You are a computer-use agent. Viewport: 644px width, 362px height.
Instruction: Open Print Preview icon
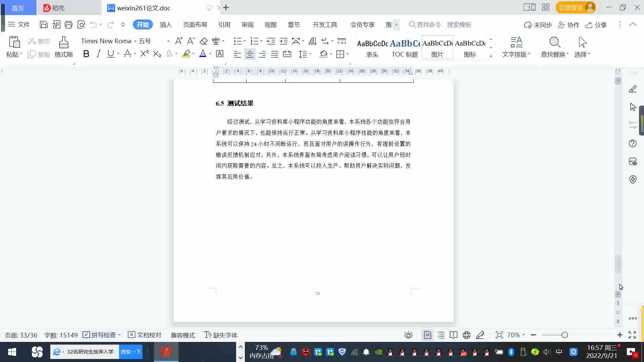(x=81, y=24)
